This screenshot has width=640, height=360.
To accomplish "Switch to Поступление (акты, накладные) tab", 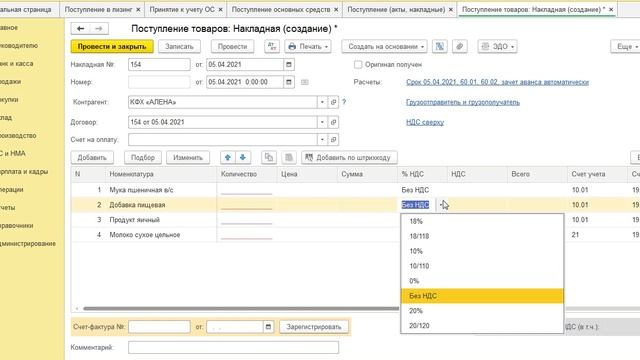I will point(396,9).
